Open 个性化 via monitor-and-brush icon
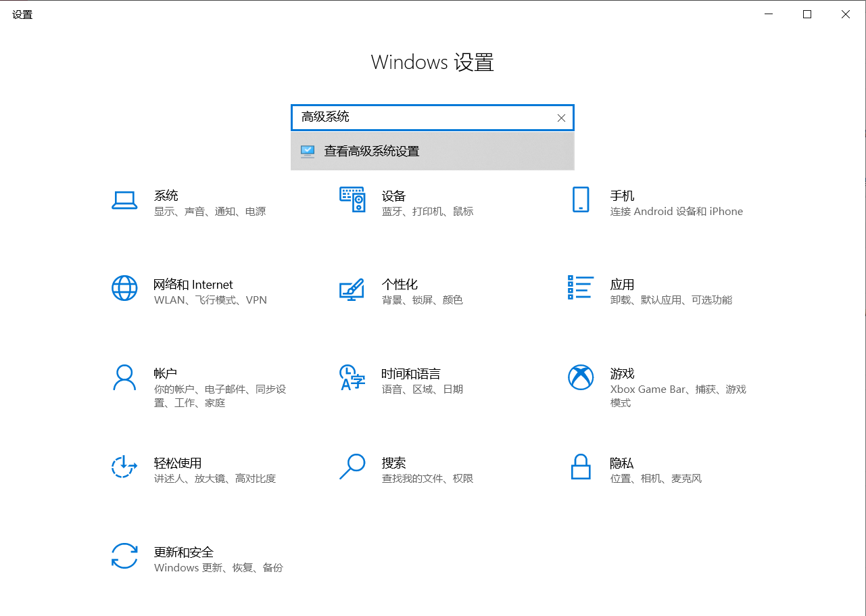Image resolution: width=866 pixels, height=616 pixels. tap(352, 289)
